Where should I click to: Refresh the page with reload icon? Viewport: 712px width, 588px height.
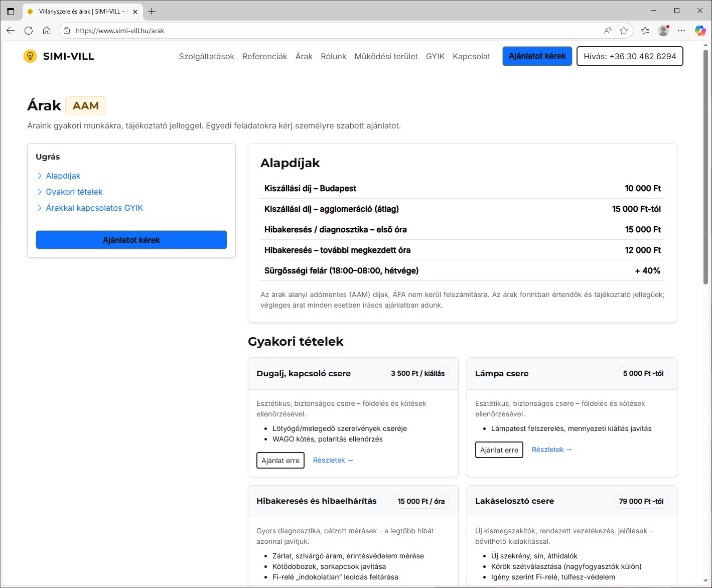[29, 31]
